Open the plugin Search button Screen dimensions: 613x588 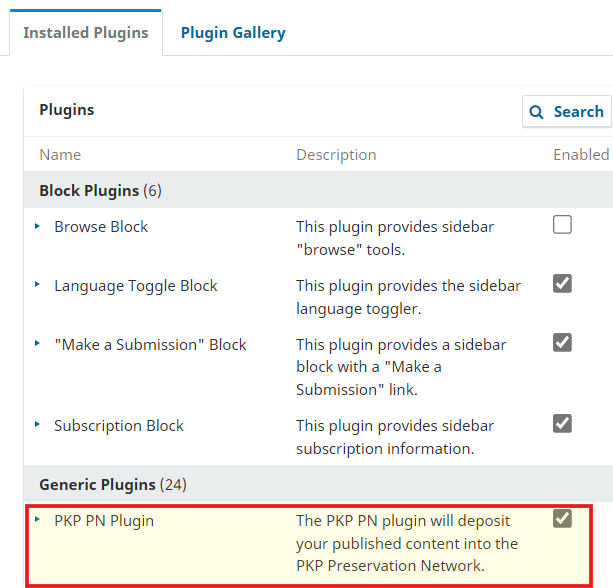click(566, 112)
